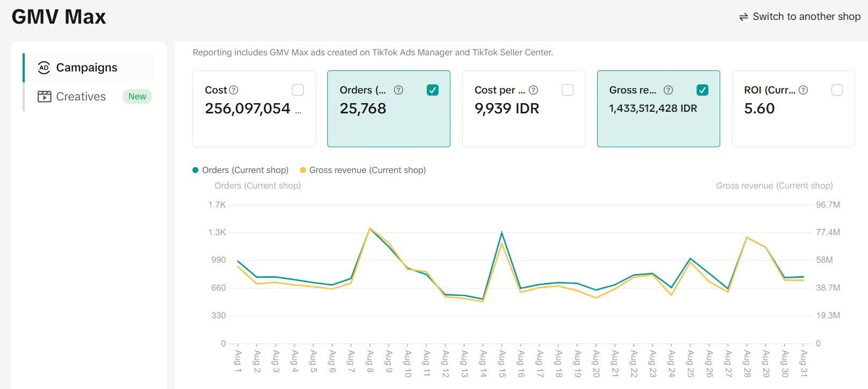
Task: Uncheck the Gross revenue checkbox
Action: point(702,90)
